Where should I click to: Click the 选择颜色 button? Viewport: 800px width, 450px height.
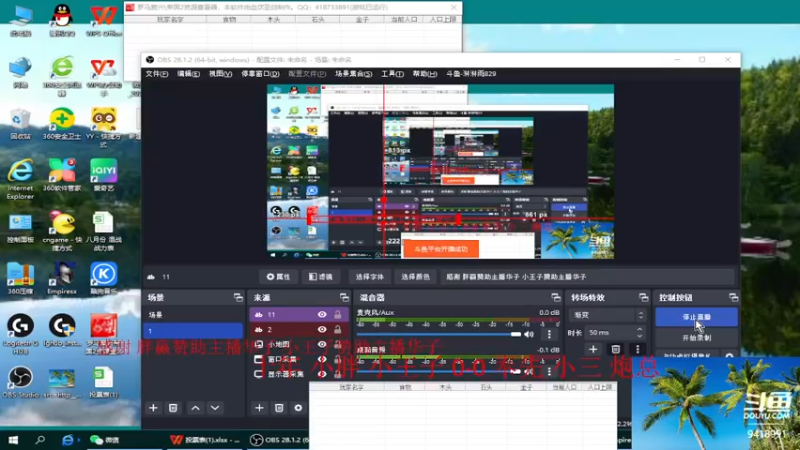(x=415, y=277)
